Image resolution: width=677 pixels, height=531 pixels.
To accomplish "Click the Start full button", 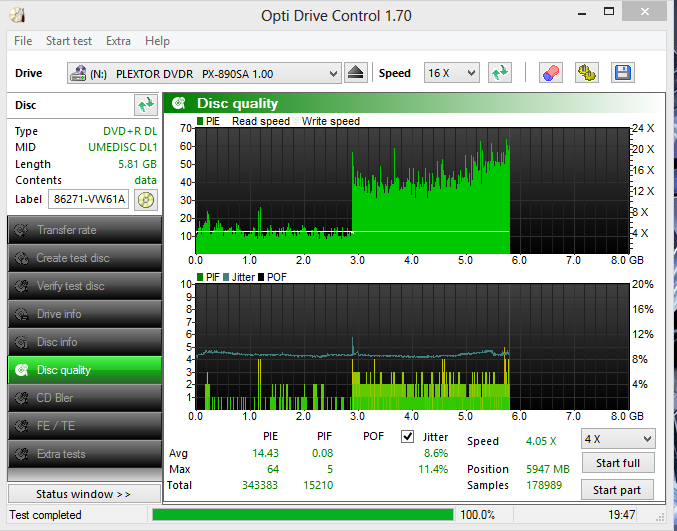I will pos(618,463).
